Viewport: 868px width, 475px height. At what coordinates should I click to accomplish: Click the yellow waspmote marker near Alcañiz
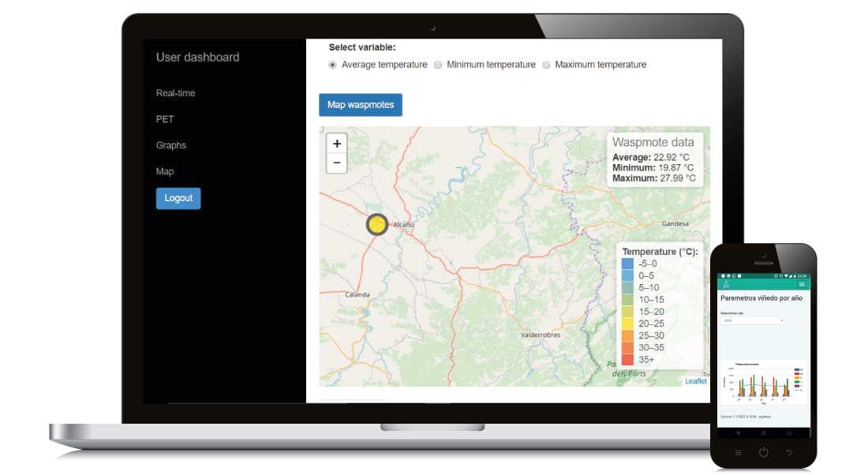point(377,224)
